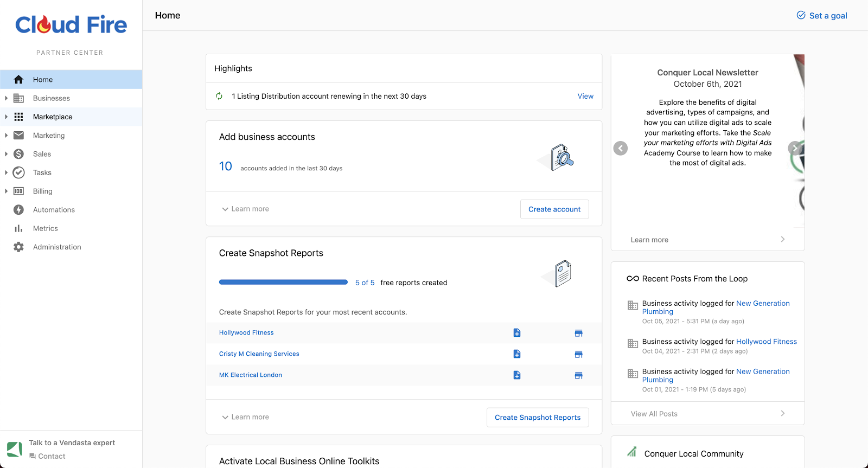This screenshot has height=468, width=868.
Task: Click the Set a goal link
Action: point(822,15)
